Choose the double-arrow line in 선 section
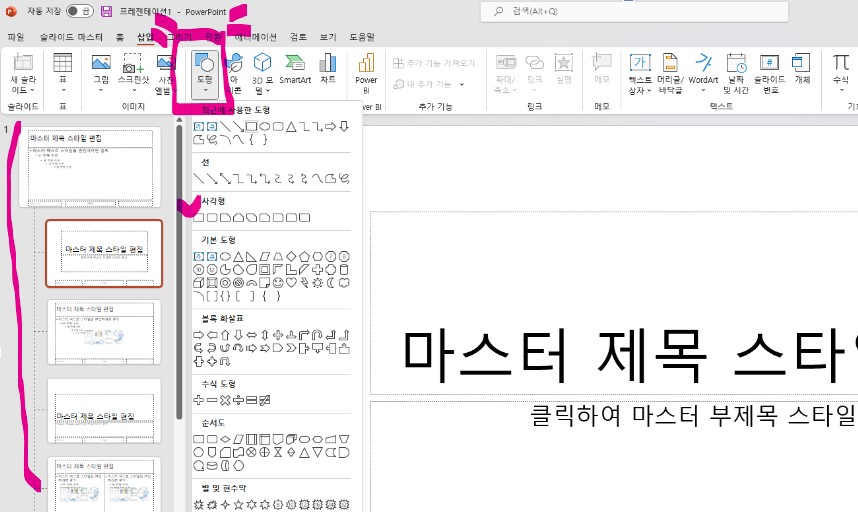The width and height of the screenshot is (858, 512). [x=225, y=178]
